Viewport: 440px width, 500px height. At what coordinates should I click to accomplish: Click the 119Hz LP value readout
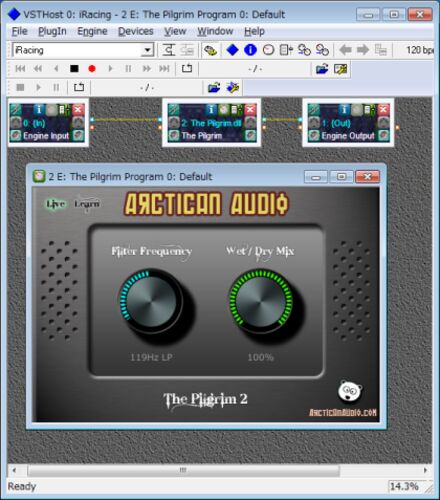click(x=151, y=357)
